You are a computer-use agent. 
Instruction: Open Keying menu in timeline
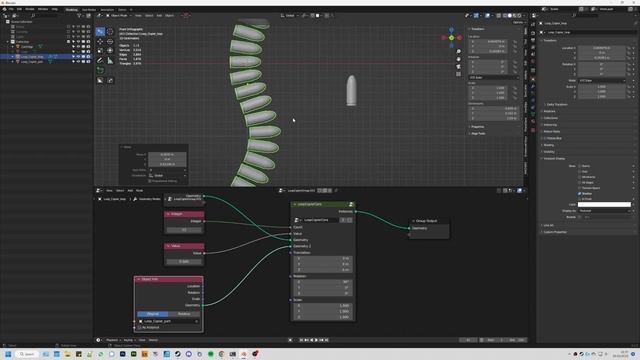[x=129, y=340]
